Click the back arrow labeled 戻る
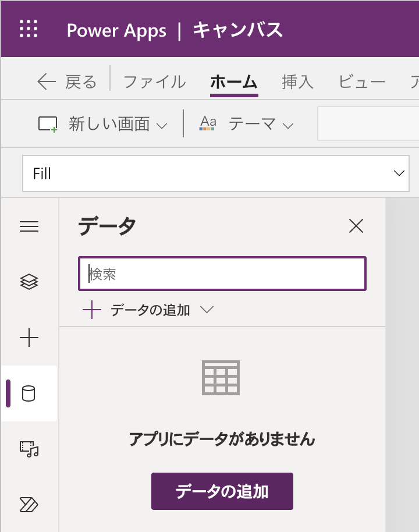 66,82
